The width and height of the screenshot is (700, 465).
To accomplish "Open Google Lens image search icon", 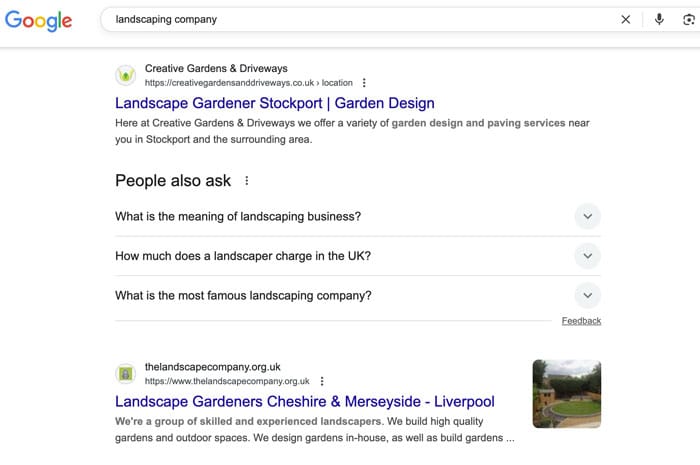I will (689, 20).
